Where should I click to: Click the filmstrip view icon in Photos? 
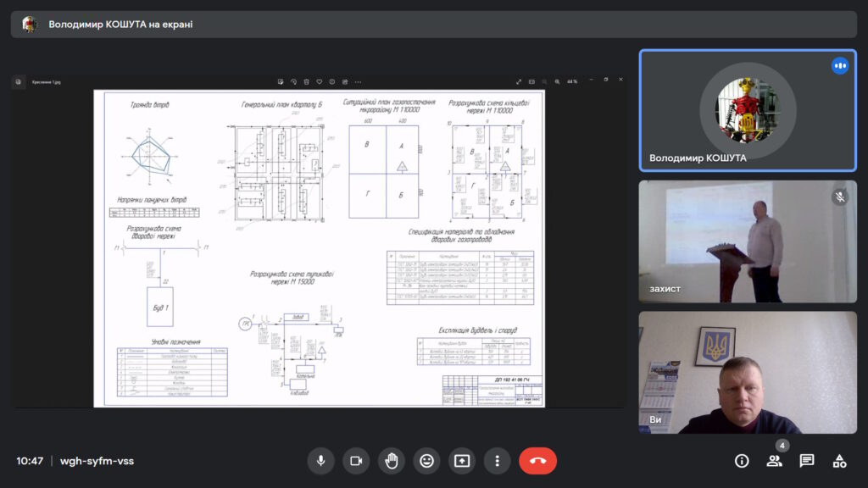pos(532,82)
